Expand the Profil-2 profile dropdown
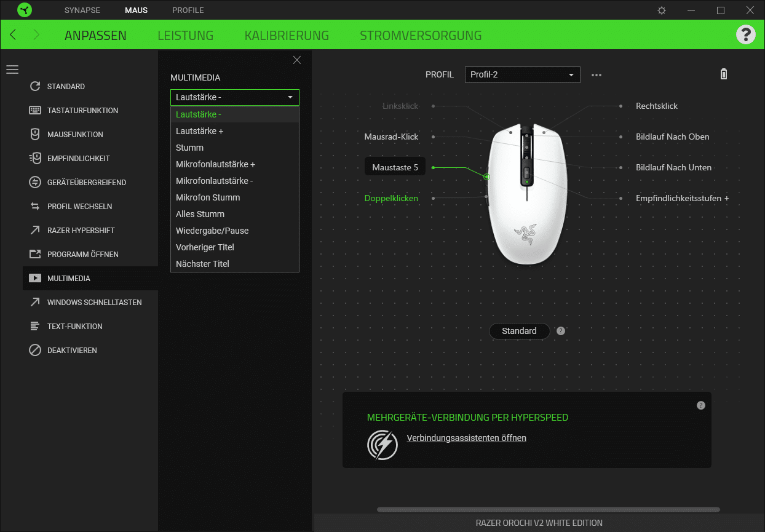The width and height of the screenshot is (765, 532). (522, 74)
